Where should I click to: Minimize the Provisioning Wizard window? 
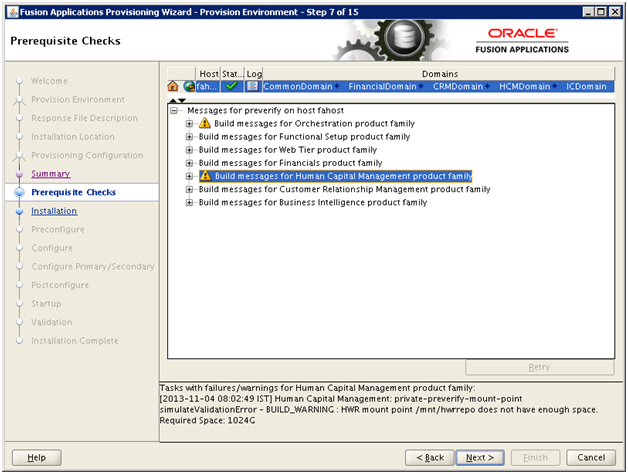click(x=588, y=12)
